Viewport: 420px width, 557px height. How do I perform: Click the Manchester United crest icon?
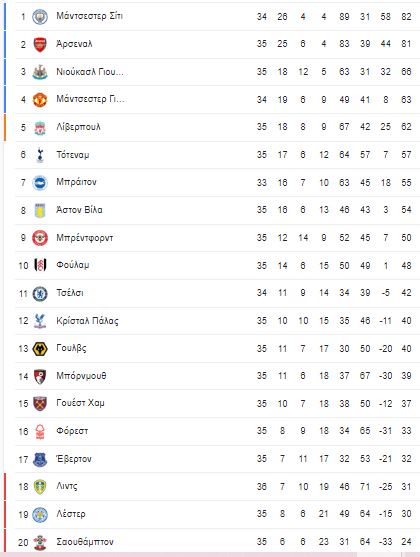[x=40, y=100]
